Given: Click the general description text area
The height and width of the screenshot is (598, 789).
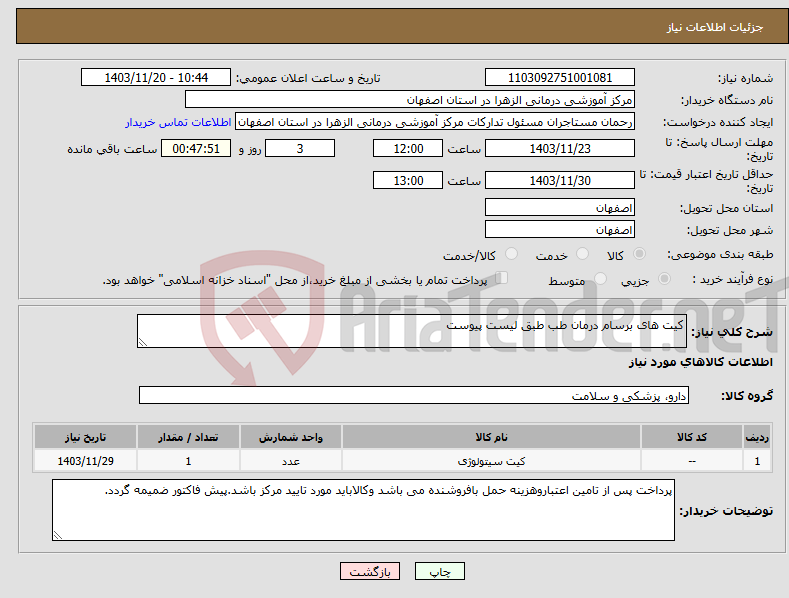Looking at the screenshot, I should tap(412, 331).
